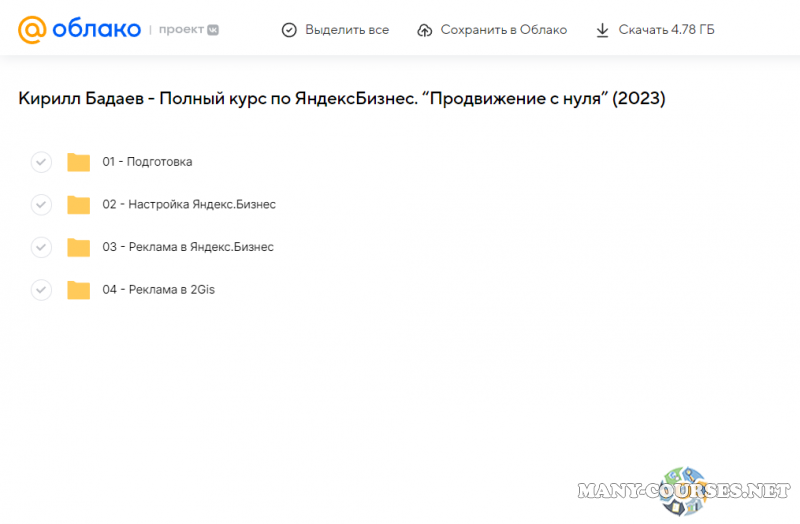Screen dimensions: 800x524
Task: Select the checkbox next to 02 - Настройка Яндекс.Бизнес
Action: tap(41, 205)
